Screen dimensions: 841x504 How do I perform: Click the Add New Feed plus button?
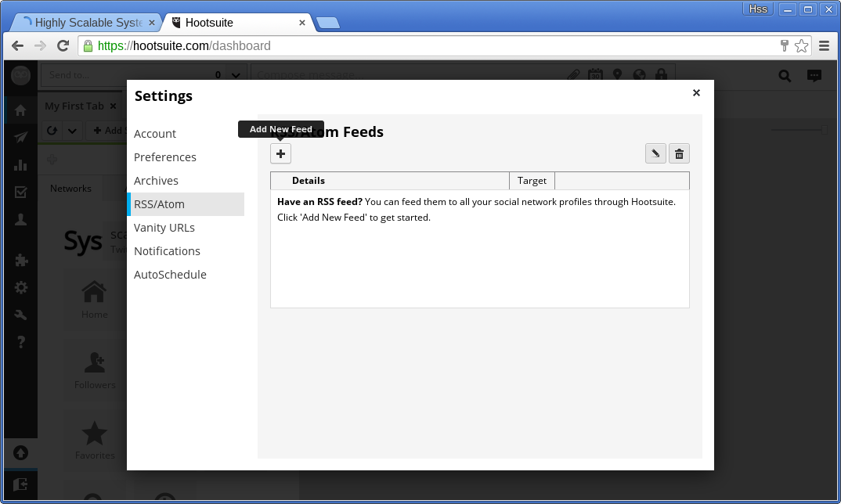[x=280, y=154]
